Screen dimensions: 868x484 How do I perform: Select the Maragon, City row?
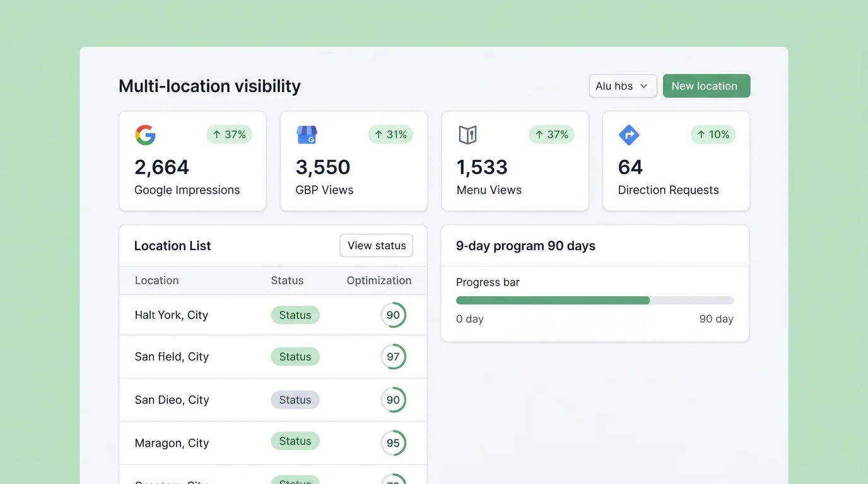(273, 443)
